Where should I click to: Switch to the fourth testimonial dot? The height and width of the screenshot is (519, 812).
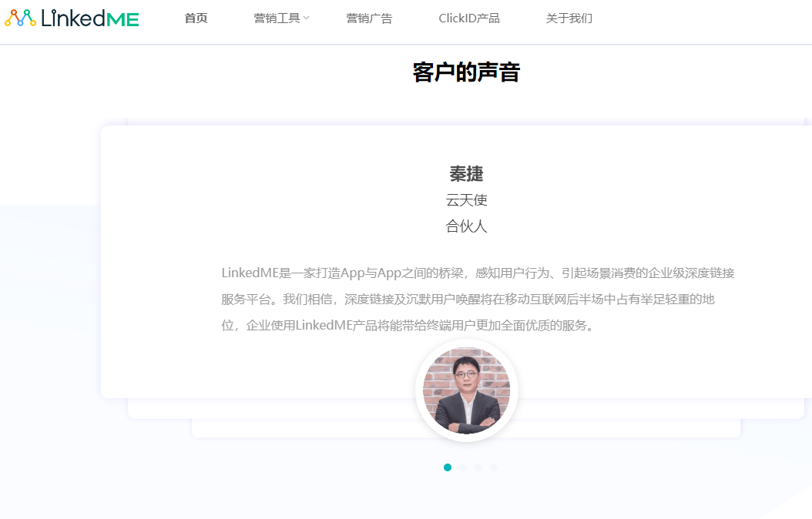pyautogui.click(x=494, y=467)
